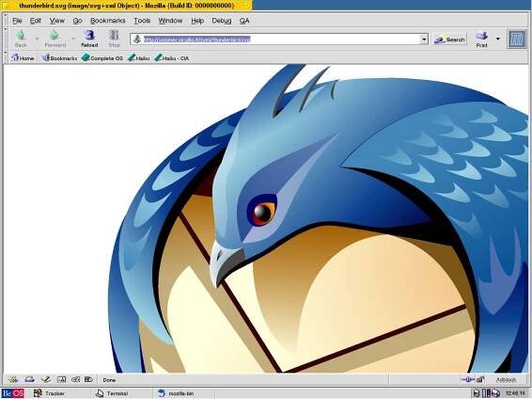Click the Deskbar clock
Image resolution: width=532 pixels, height=399 pixels.
(515, 393)
